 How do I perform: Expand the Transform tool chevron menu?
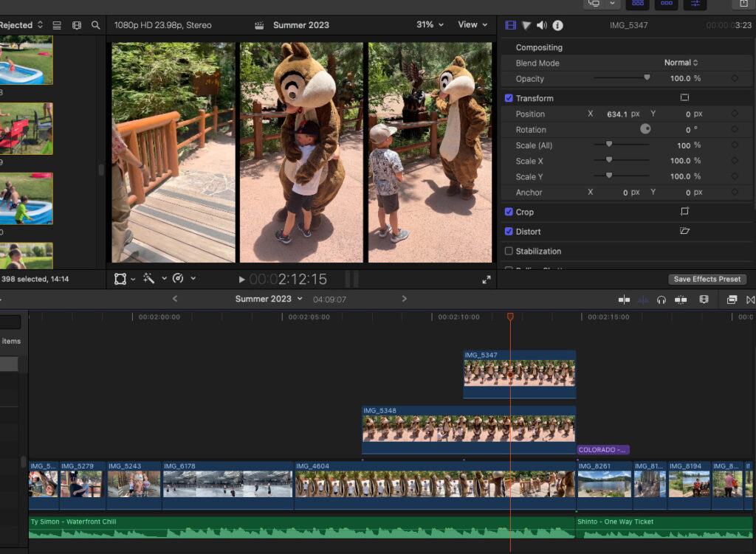[x=133, y=279]
